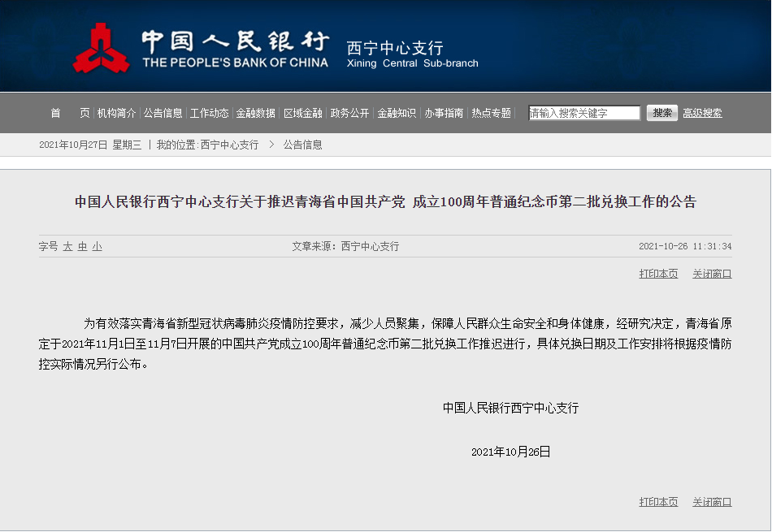Open the 机构简介 menu item
Image resolution: width=772 pixels, height=532 pixels.
click(116, 113)
